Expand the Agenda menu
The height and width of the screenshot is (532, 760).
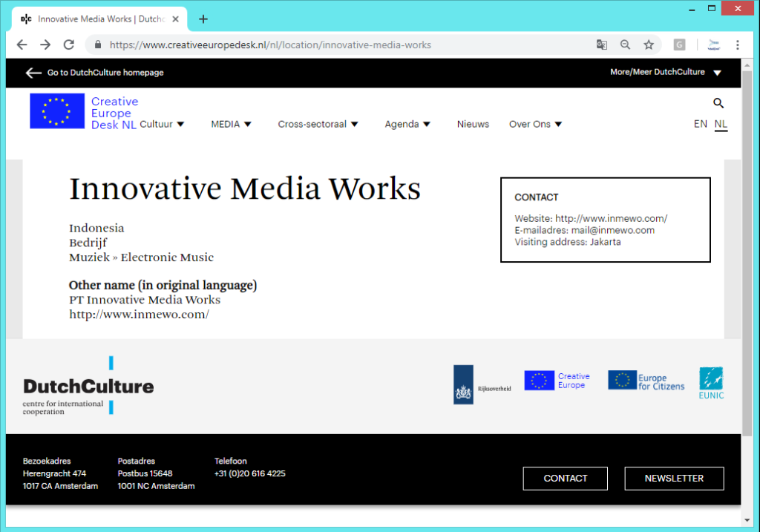(x=407, y=124)
